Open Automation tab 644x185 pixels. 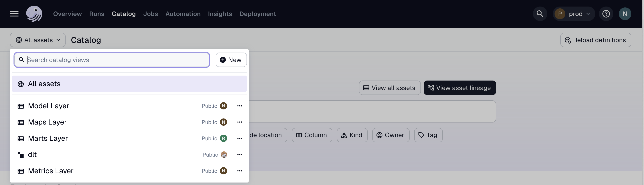(x=183, y=14)
